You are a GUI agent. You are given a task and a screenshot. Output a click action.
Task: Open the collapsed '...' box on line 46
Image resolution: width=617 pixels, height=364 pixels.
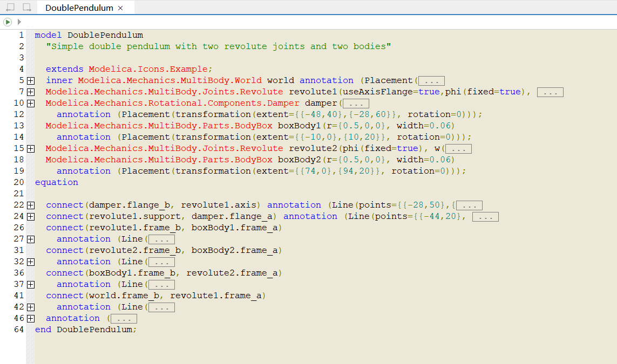124,319
